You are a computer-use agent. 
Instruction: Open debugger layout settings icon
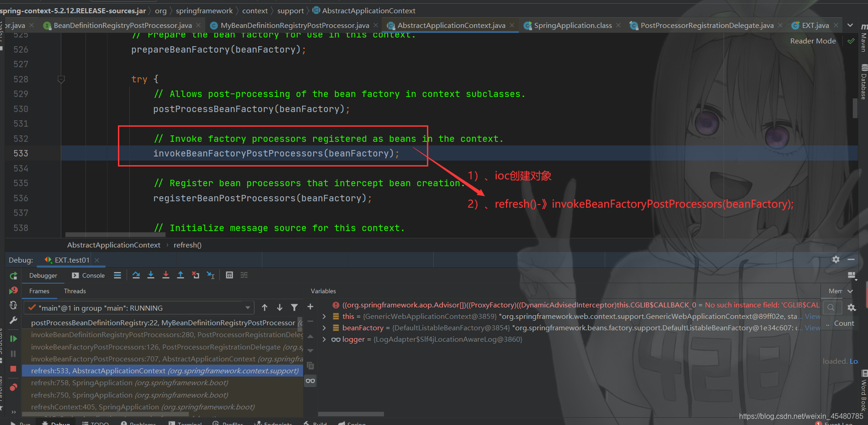click(852, 275)
